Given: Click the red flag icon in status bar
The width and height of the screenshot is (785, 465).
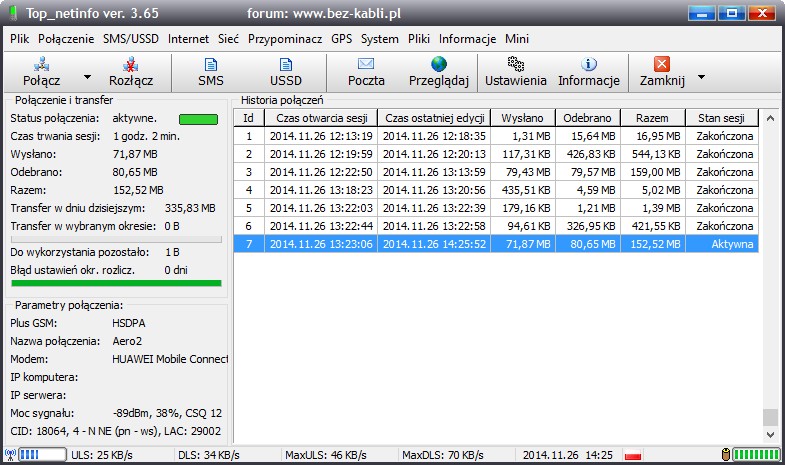Looking at the screenshot, I should [631, 456].
